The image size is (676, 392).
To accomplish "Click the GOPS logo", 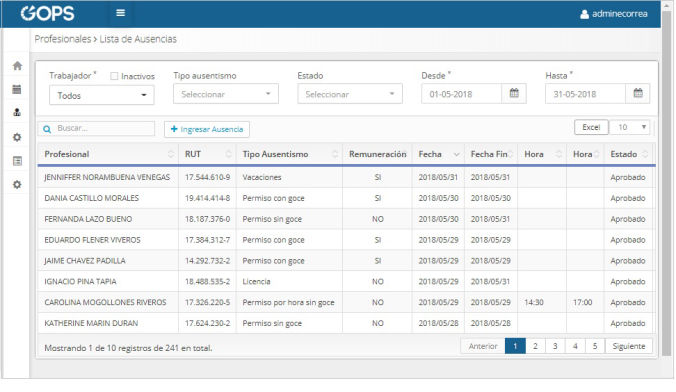I will (x=47, y=14).
